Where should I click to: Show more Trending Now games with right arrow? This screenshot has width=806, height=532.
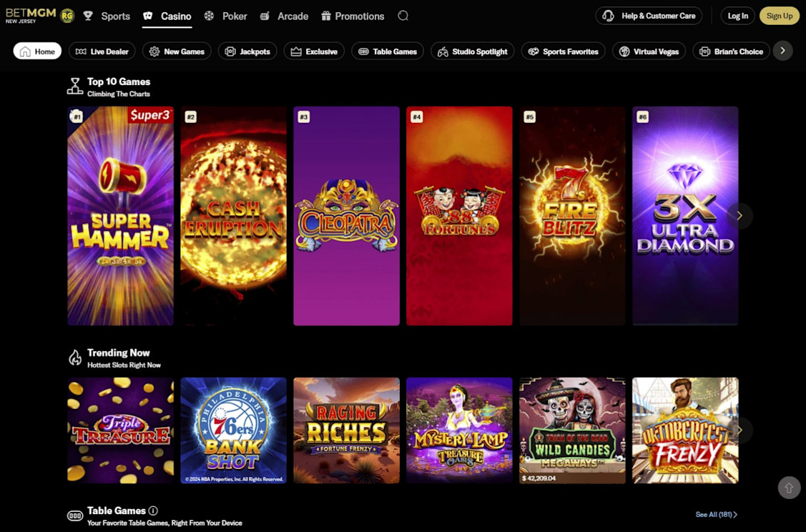click(739, 430)
